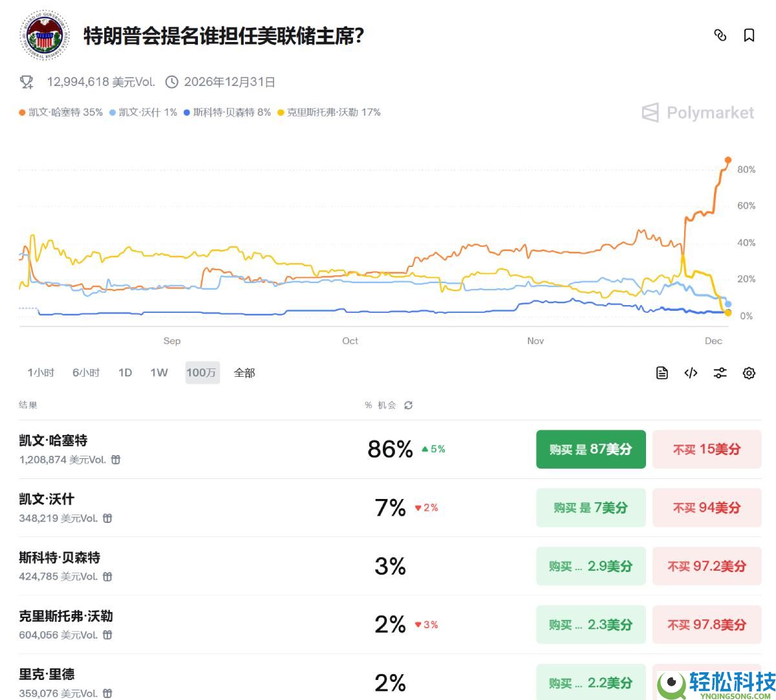Bookmark this market

click(749, 36)
